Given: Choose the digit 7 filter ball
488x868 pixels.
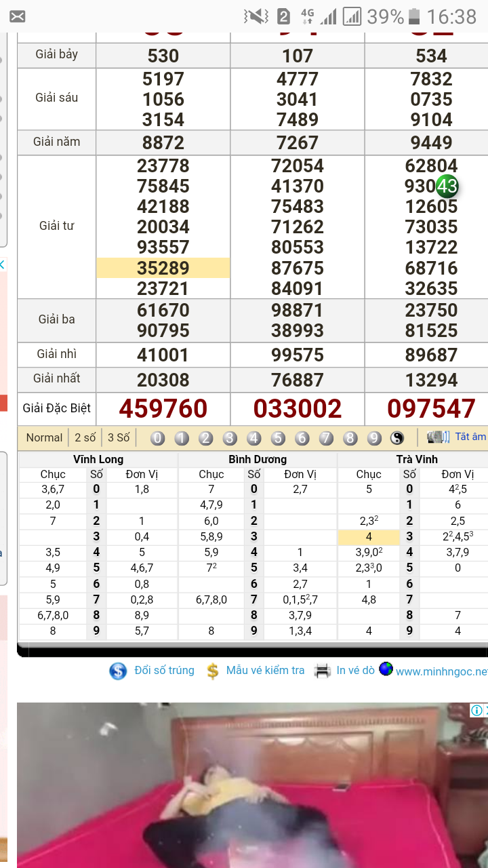Looking at the screenshot, I should click(326, 438).
